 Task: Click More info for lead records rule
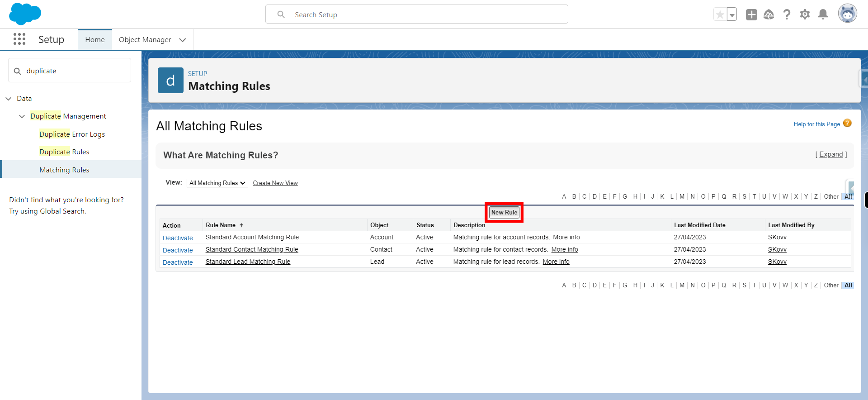pyautogui.click(x=556, y=262)
